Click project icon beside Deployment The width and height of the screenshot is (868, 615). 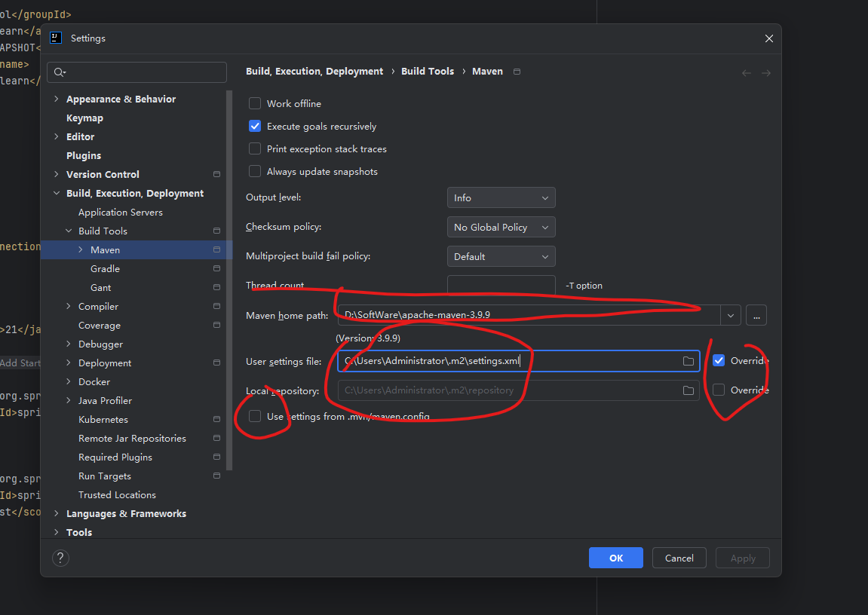point(216,363)
